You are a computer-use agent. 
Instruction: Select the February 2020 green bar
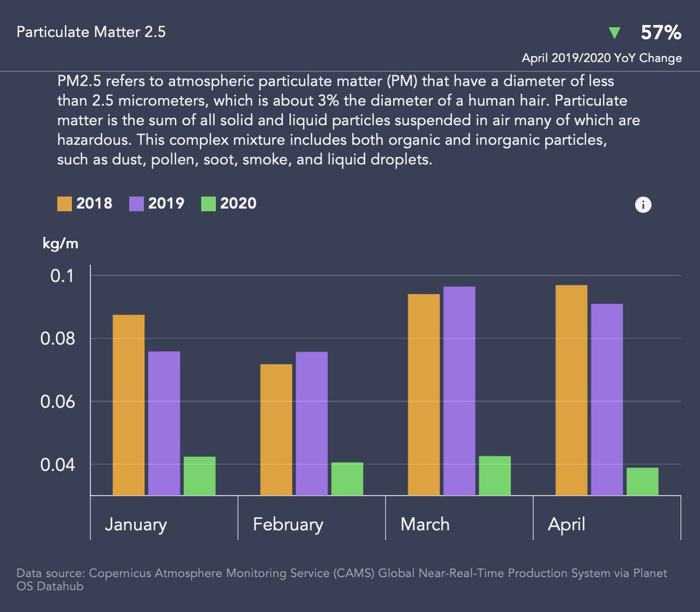click(347, 479)
